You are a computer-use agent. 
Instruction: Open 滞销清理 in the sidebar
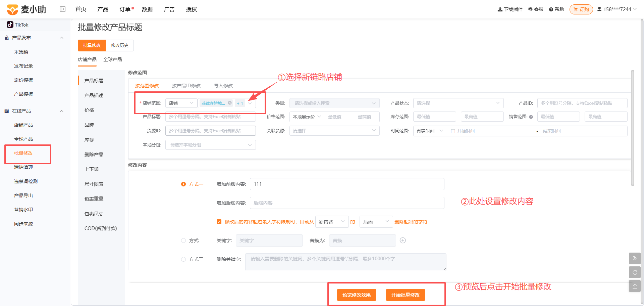point(23,167)
